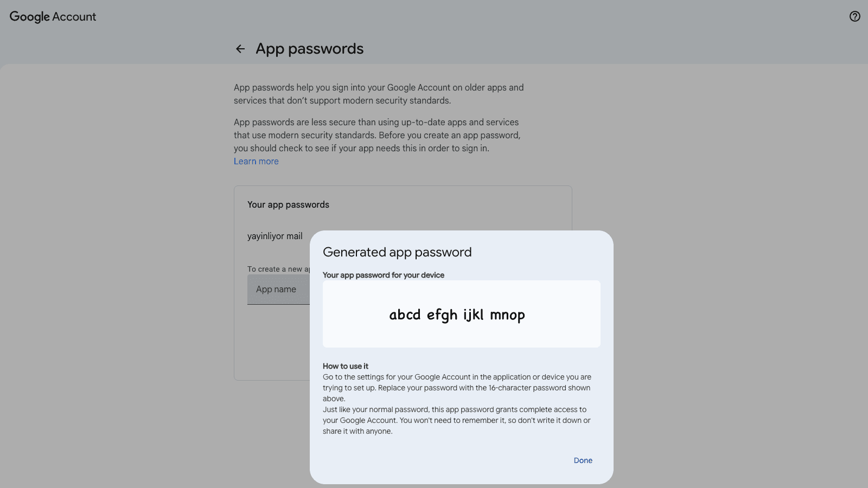Viewport: 868px width, 488px height.
Task: Select the yayinliyor mail app password entry
Action: (x=275, y=236)
